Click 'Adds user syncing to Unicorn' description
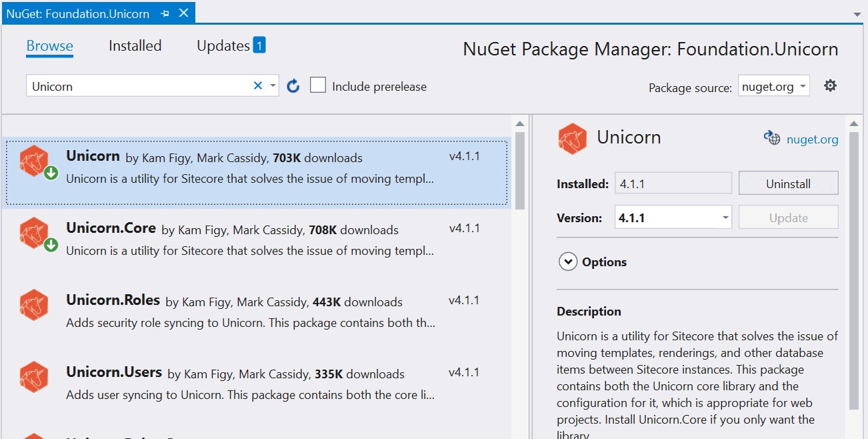This screenshot has width=868, height=439. [x=251, y=396]
